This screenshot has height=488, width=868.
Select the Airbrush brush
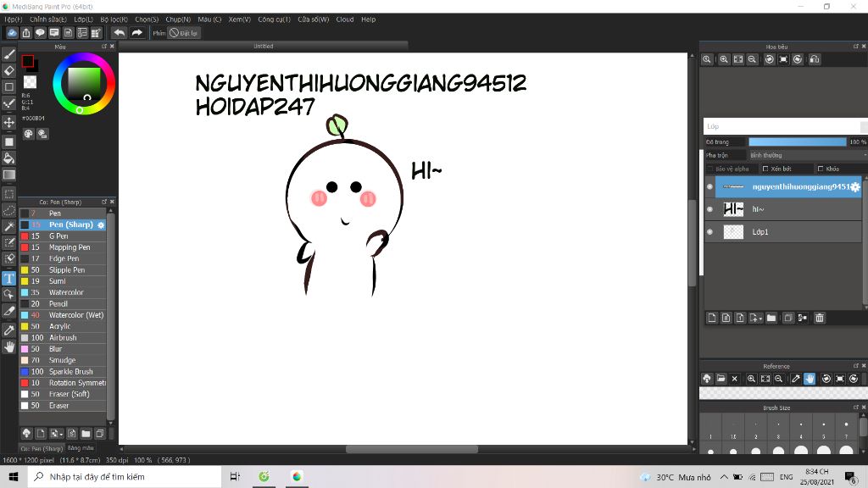pyautogui.click(x=63, y=337)
